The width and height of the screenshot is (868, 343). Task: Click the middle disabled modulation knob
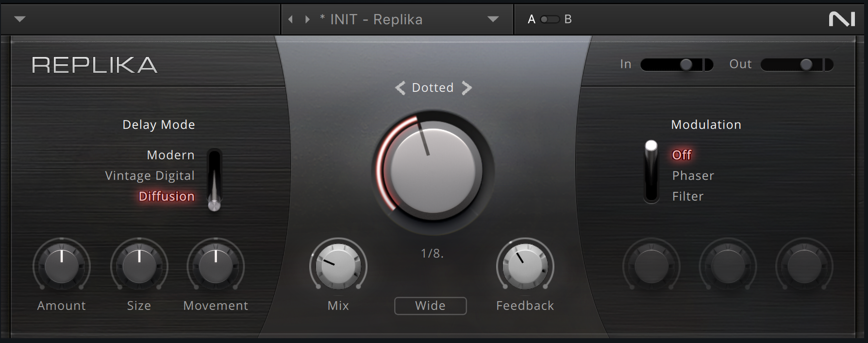(x=728, y=266)
